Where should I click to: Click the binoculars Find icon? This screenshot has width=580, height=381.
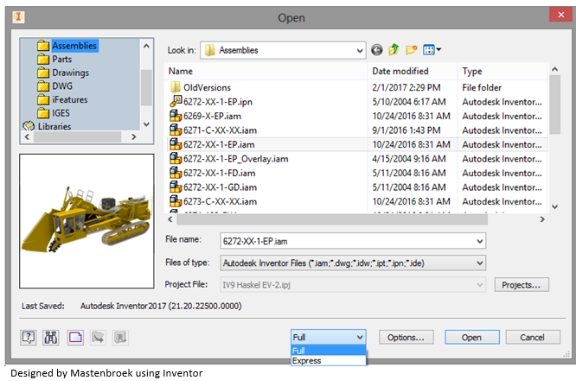(51, 337)
